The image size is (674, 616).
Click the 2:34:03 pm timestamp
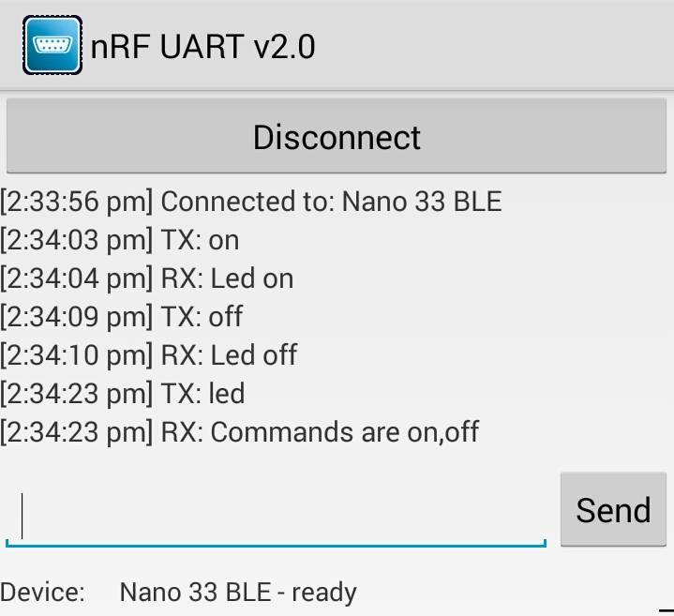[77, 240]
